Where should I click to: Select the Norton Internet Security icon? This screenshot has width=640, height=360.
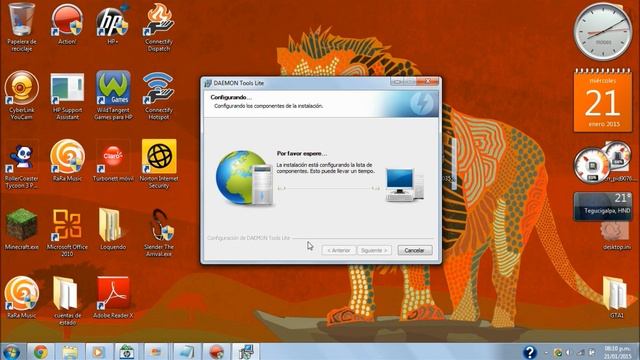(159, 164)
